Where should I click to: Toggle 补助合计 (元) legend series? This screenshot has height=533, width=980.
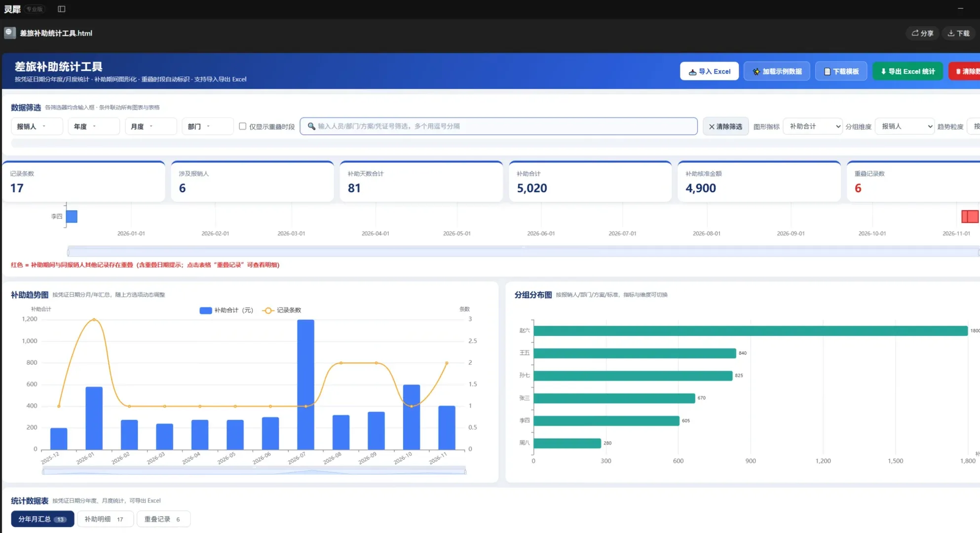click(x=226, y=310)
